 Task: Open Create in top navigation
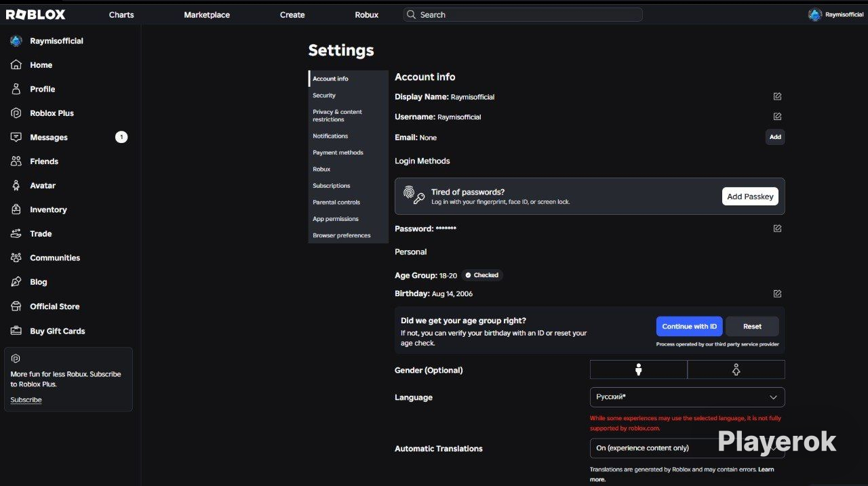pos(292,15)
